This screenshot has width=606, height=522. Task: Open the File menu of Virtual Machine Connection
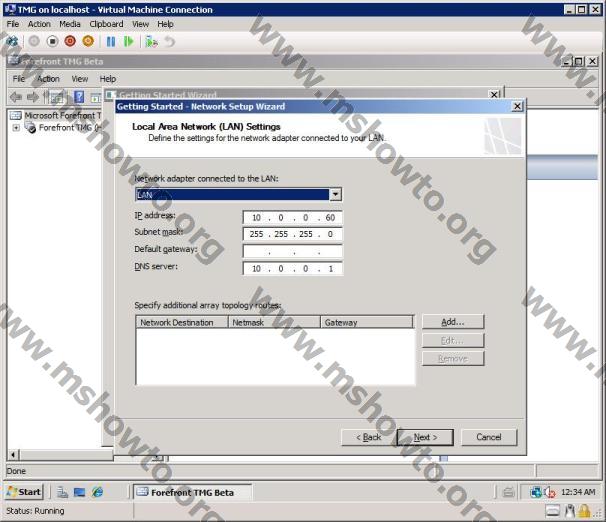click(13, 24)
